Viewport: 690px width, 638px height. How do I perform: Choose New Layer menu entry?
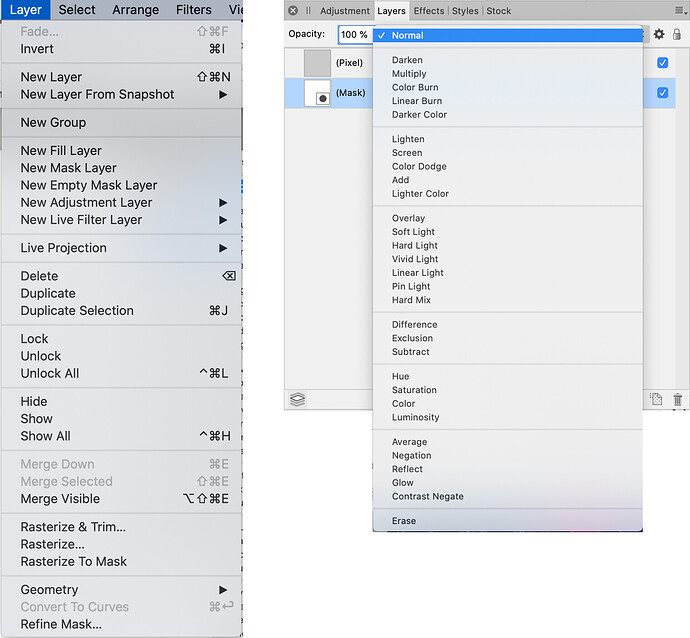(x=122, y=77)
